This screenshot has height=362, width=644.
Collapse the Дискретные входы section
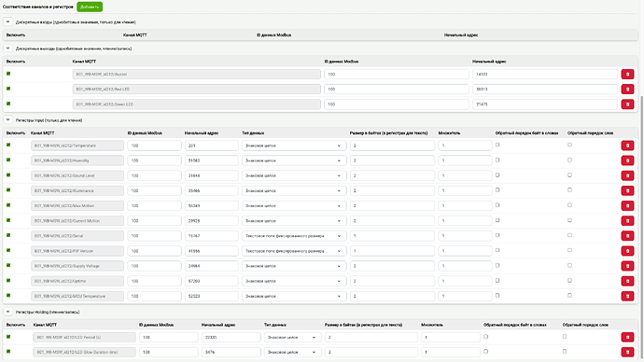point(7,21)
